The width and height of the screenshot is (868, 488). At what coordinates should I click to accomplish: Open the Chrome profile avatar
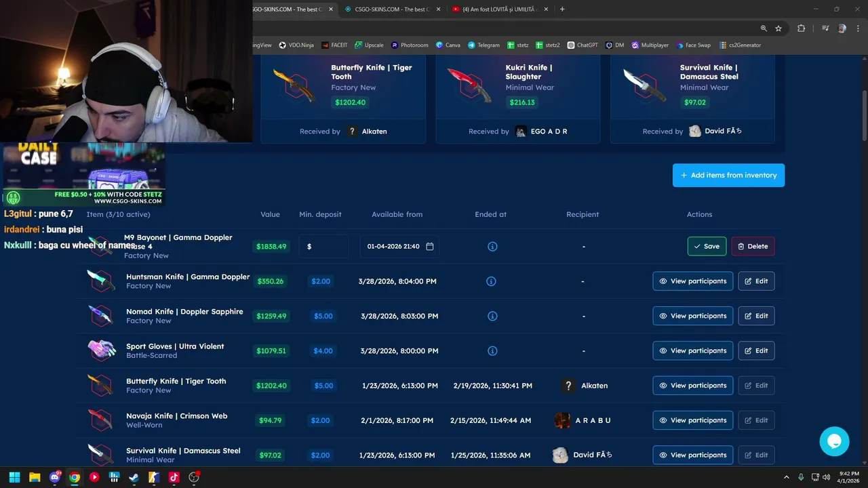[842, 28]
